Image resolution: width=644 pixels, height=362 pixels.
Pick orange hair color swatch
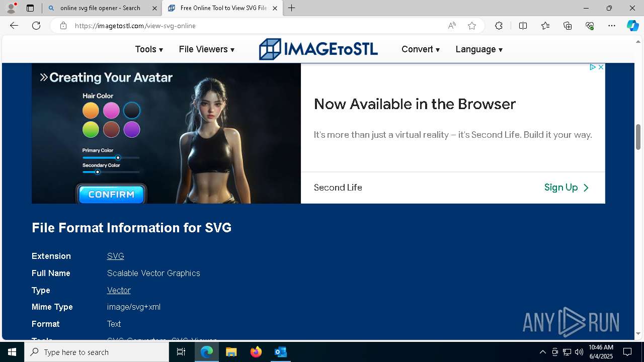(x=91, y=110)
